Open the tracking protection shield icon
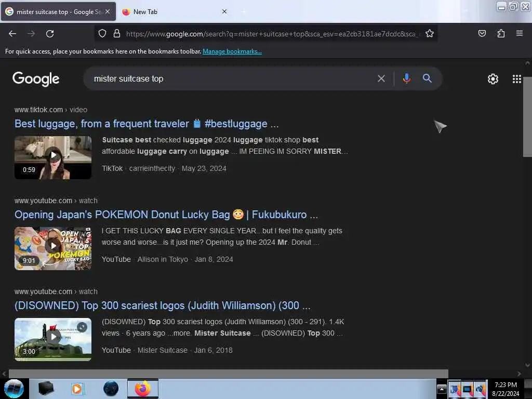This screenshot has width=532, height=399. (102, 33)
